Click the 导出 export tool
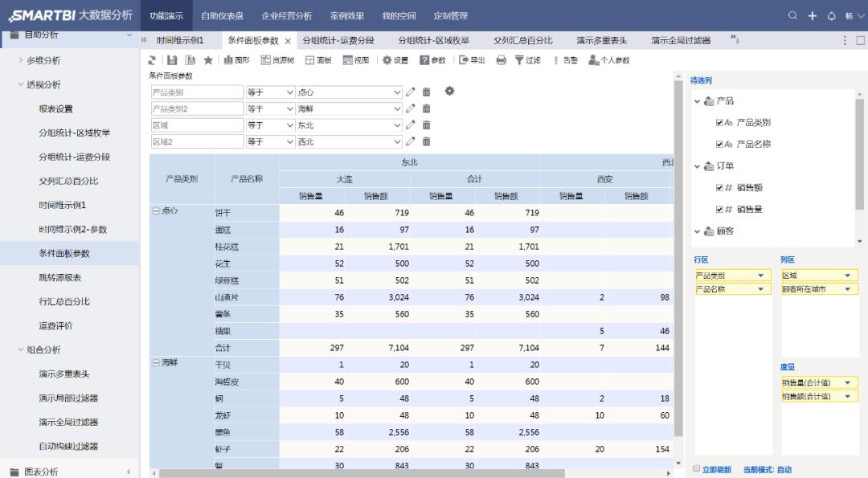The width and height of the screenshot is (868, 478). click(x=472, y=60)
